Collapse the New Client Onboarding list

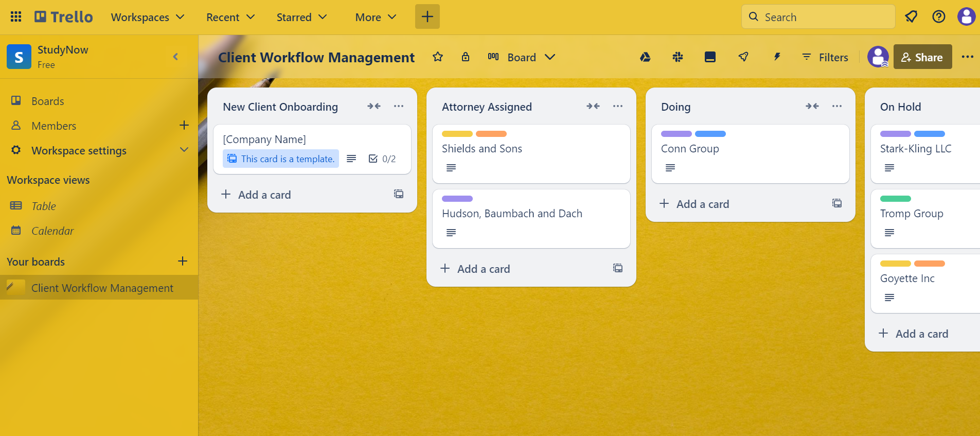pyautogui.click(x=374, y=107)
